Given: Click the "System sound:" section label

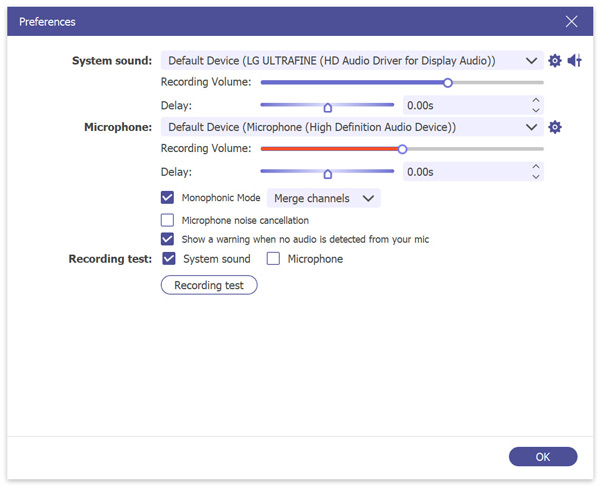Looking at the screenshot, I should click(112, 61).
